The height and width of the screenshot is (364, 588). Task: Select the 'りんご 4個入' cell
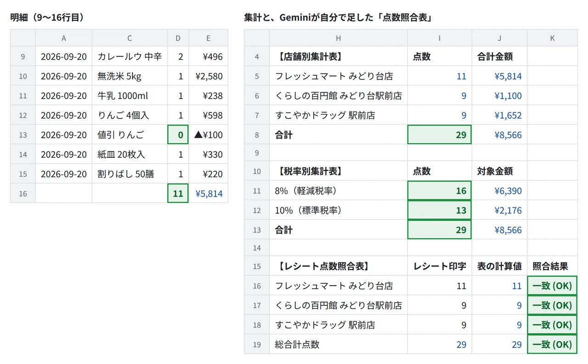pyautogui.click(x=130, y=115)
